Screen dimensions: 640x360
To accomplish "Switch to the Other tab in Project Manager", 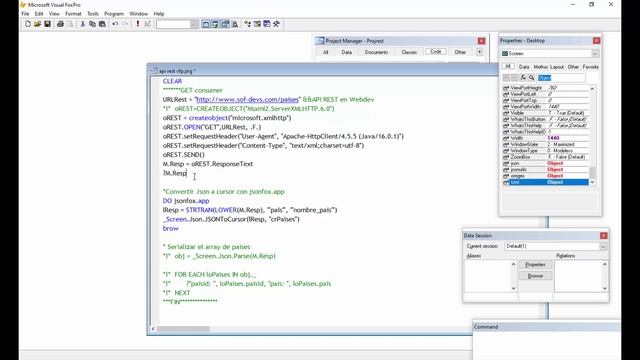I will (x=460, y=52).
